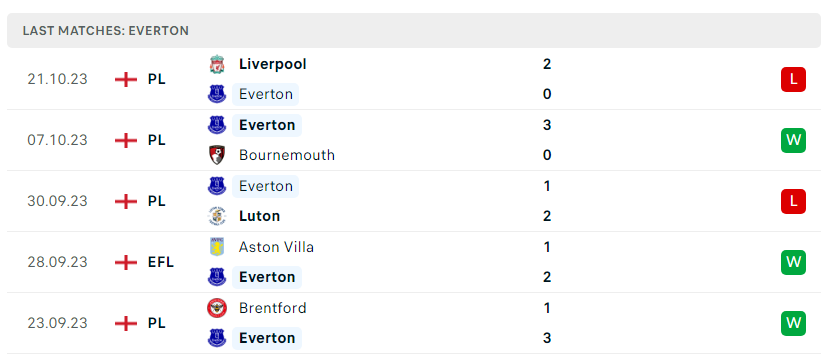The width and height of the screenshot is (826, 362).
Task: Open the Aston Villa team name link
Action: coord(276,247)
